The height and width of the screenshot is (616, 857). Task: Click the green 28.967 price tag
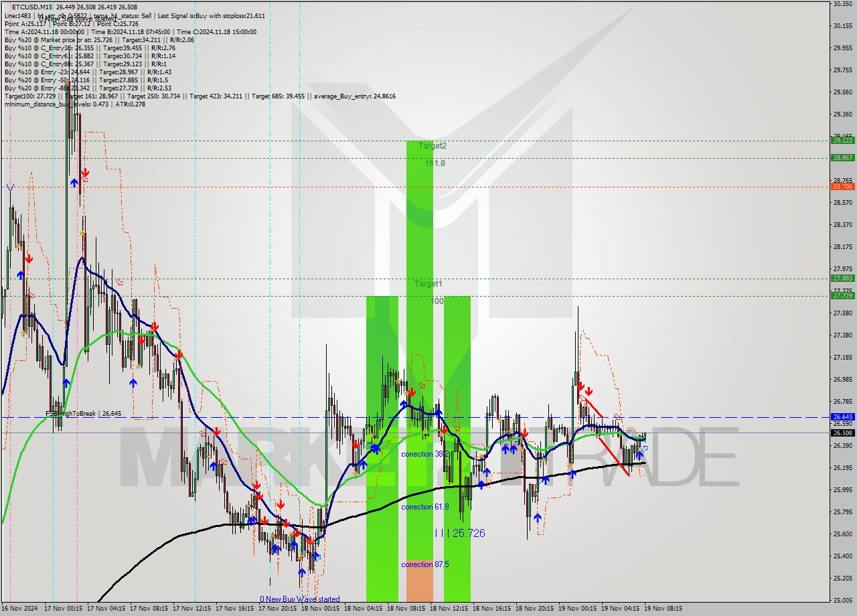coord(842,158)
